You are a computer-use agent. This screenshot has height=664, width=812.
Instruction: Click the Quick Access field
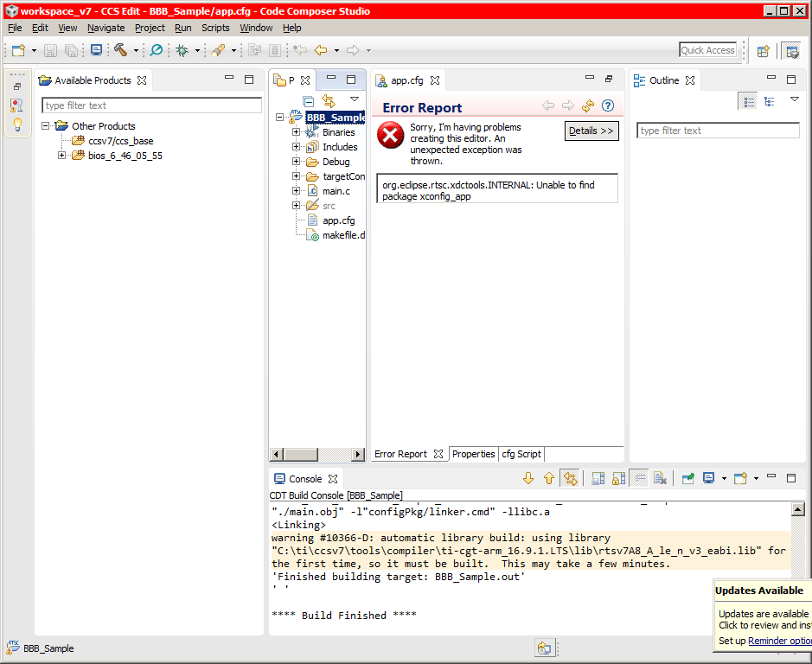click(707, 50)
